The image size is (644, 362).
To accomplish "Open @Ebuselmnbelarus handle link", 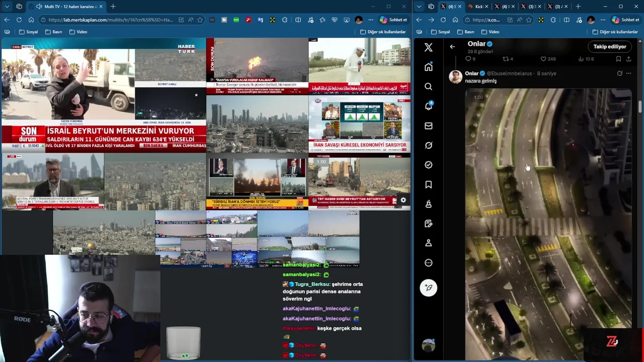I will coord(509,73).
